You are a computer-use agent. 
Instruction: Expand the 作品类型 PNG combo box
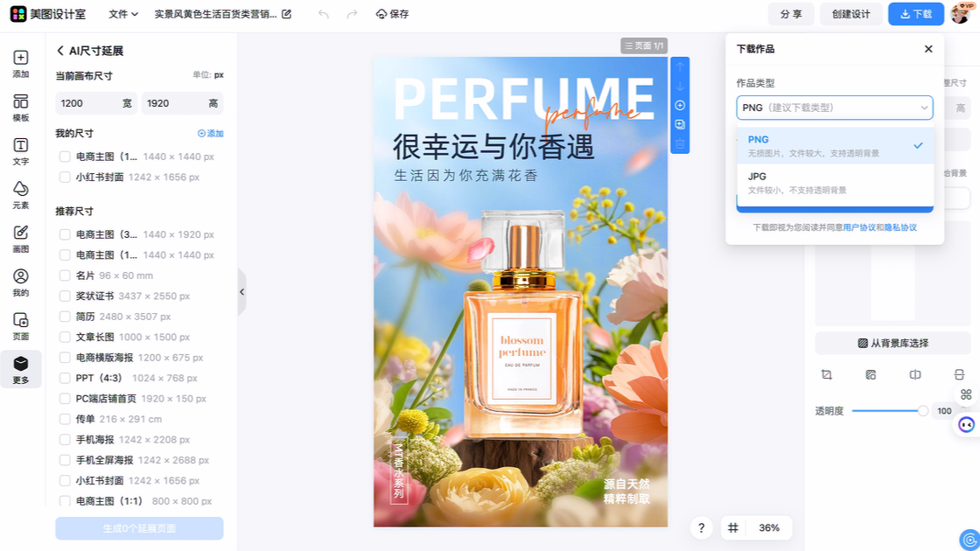pos(834,108)
